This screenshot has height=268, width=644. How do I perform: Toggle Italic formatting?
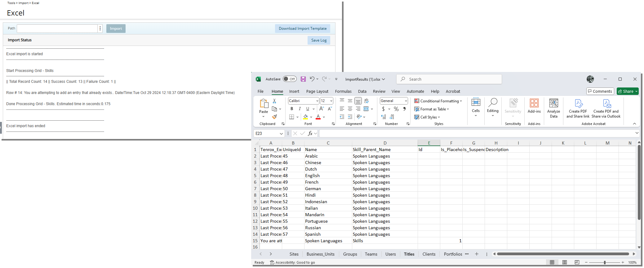[x=300, y=109]
